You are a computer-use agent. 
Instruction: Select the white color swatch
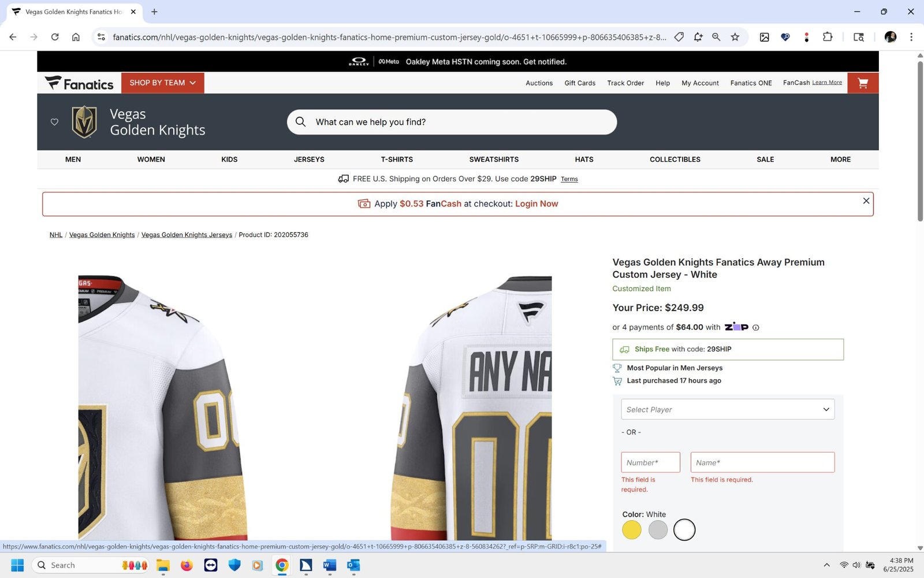coord(684,530)
